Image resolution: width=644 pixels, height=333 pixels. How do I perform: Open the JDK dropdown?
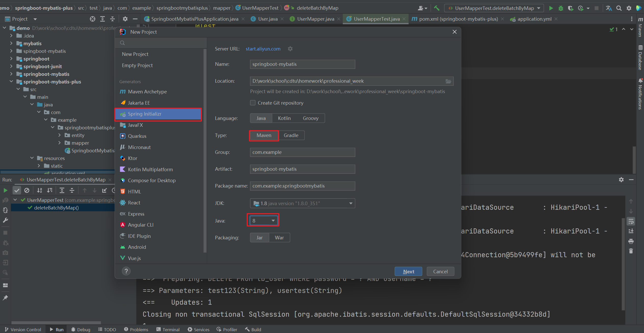[x=302, y=203]
